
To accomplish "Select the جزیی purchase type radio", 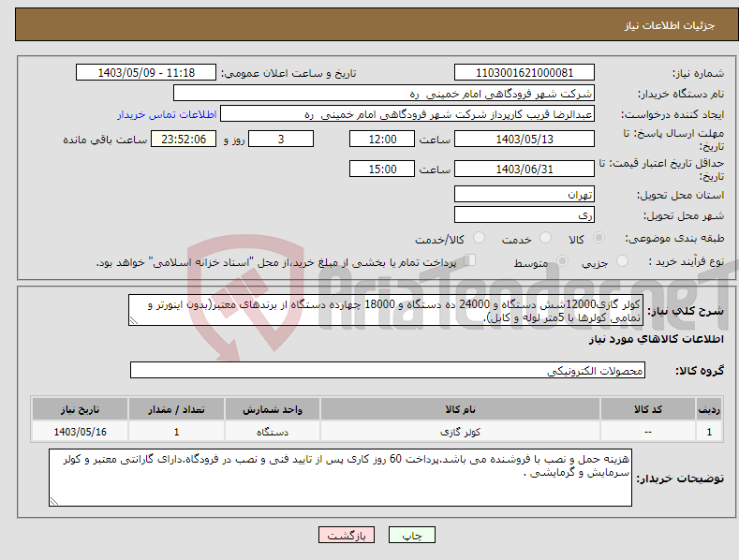I will (x=622, y=261).
